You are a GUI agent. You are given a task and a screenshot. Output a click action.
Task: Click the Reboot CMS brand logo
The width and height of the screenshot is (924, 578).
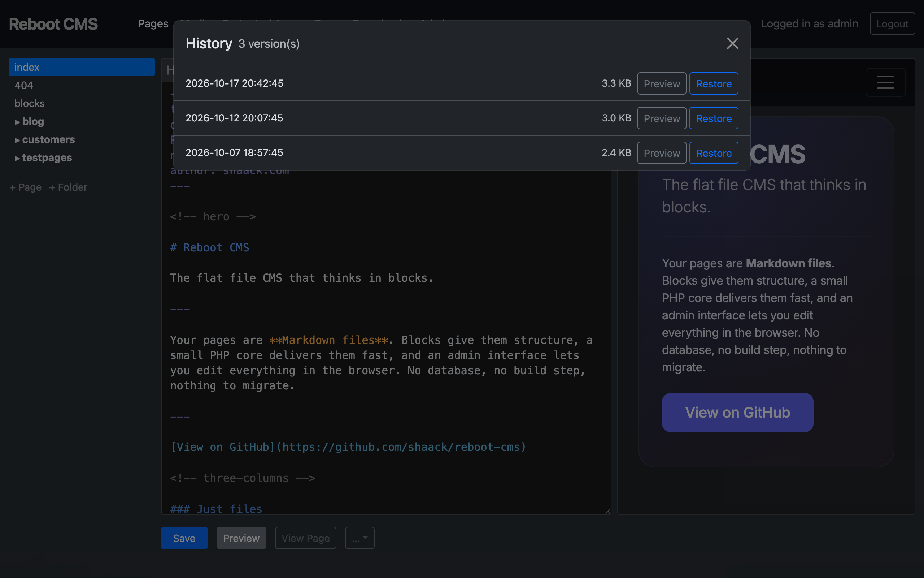coord(53,24)
